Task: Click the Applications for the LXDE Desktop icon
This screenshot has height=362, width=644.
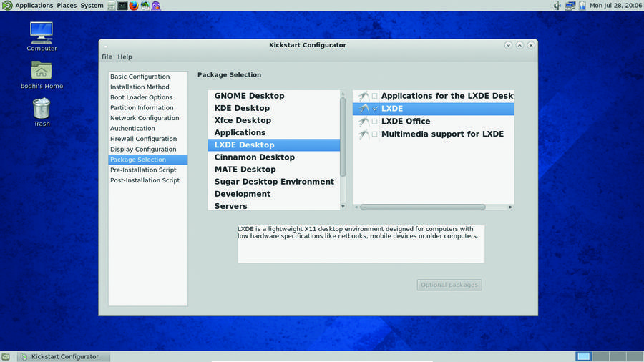Action: pos(364,96)
